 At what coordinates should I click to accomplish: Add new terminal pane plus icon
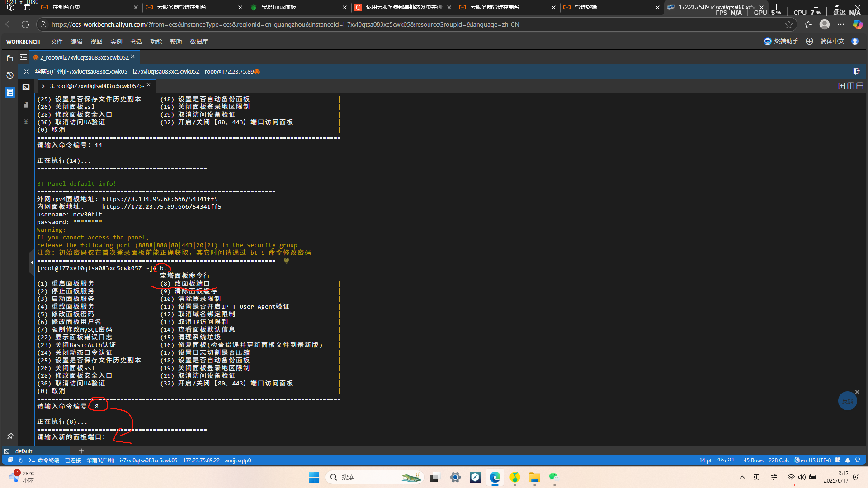pyautogui.click(x=841, y=86)
